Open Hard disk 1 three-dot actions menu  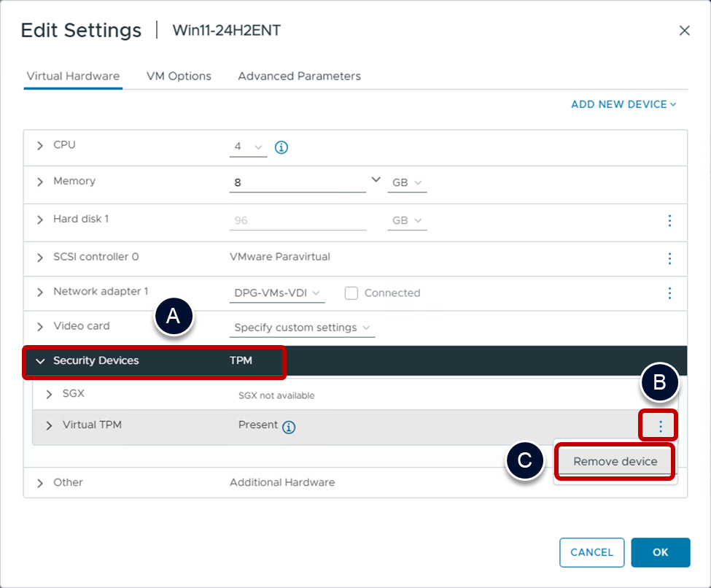(x=669, y=220)
